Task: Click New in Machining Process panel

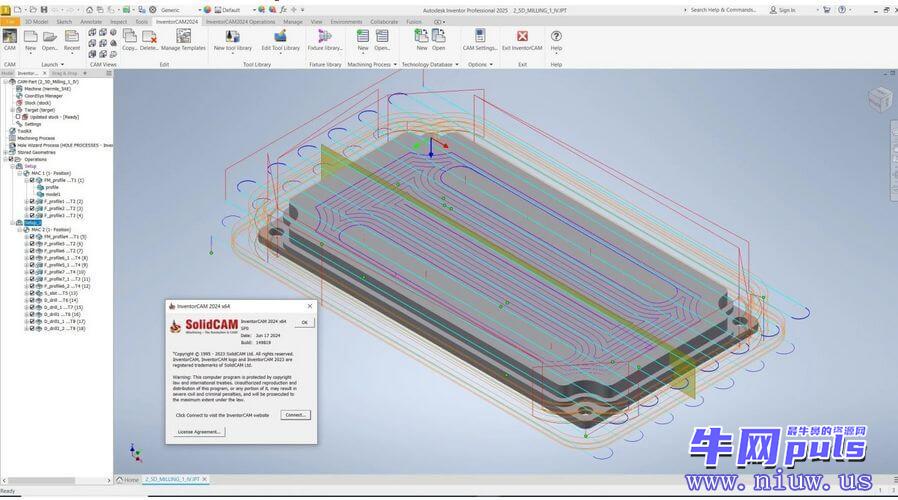Action: click(x=363, y=40)
